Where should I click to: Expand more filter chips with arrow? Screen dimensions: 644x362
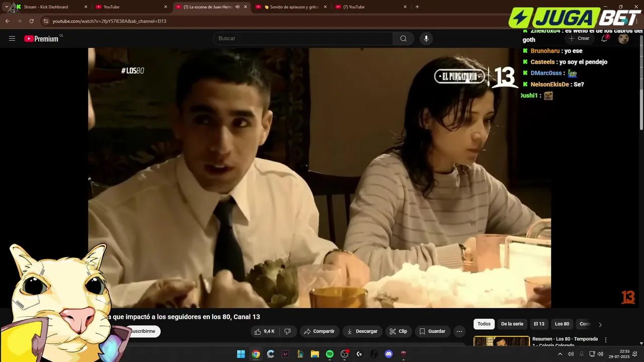(600, 325)
